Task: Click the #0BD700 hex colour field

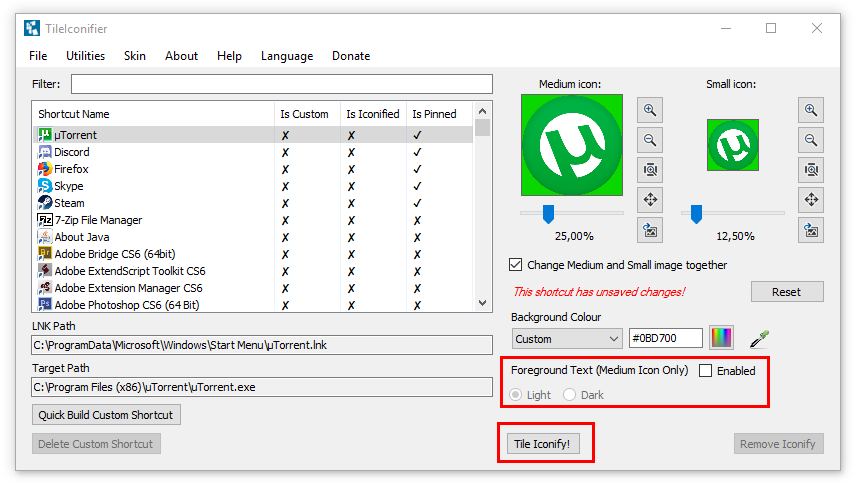Action: pyautogui.click(x=666, y=338)
